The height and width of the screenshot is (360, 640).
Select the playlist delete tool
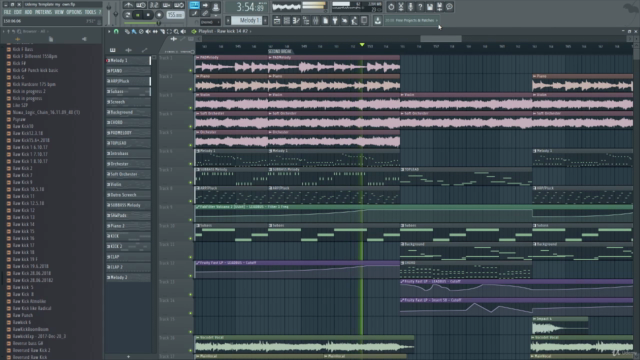[x=141, y=31]
